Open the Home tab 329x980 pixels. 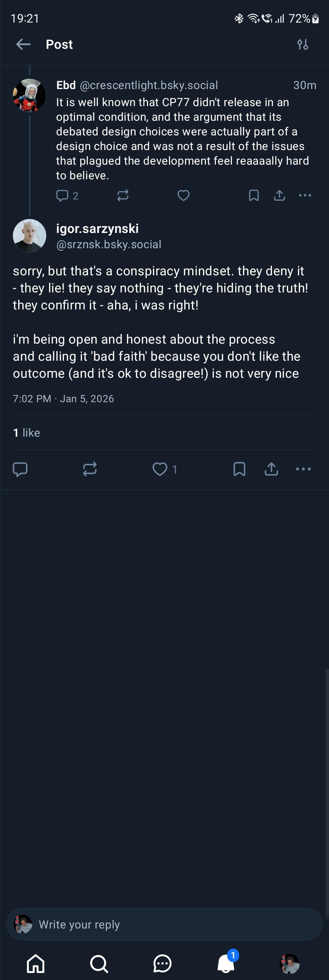[36, 964]
